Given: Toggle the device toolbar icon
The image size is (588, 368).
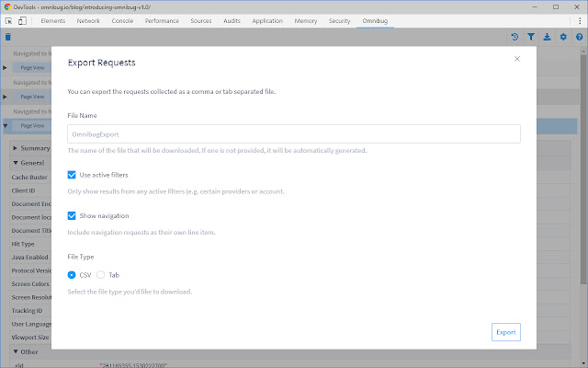Looking at the screenshot, I should click(22, 21).
